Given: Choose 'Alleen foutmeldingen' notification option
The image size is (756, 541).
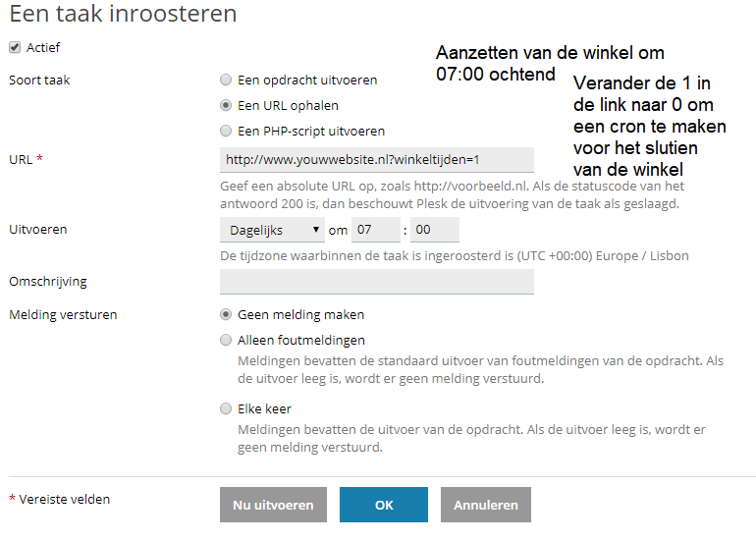Looking at the screenshot, I should 227,341.
